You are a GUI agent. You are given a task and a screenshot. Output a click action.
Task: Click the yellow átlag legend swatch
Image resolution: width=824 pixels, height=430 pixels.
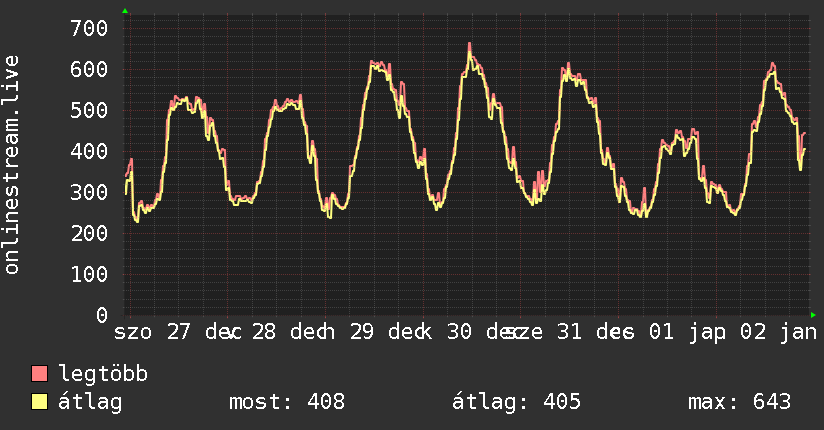click(39, 402)
